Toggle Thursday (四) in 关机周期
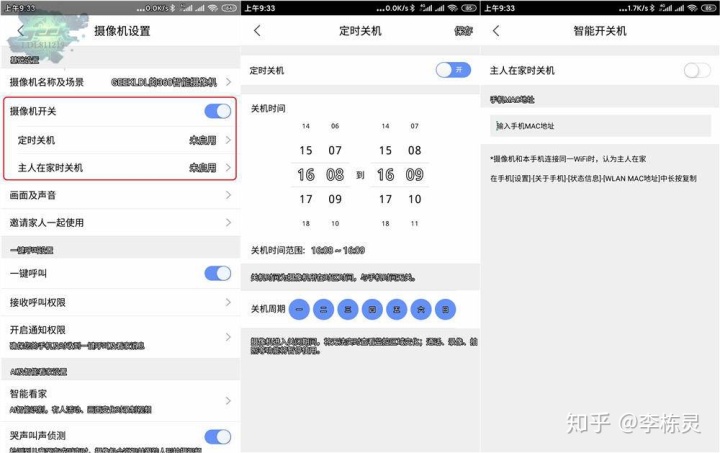 372,309
